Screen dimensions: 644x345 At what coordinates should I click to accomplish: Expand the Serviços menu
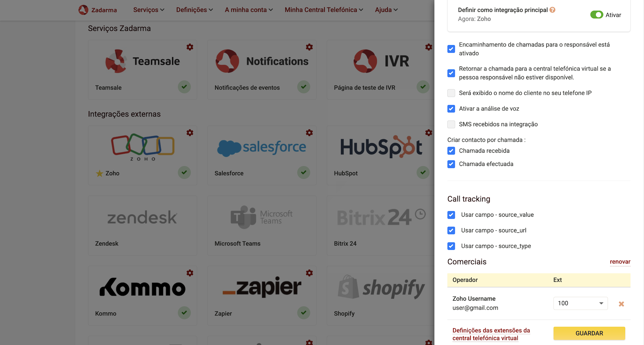pyautogui.click(x=148, y=10)
